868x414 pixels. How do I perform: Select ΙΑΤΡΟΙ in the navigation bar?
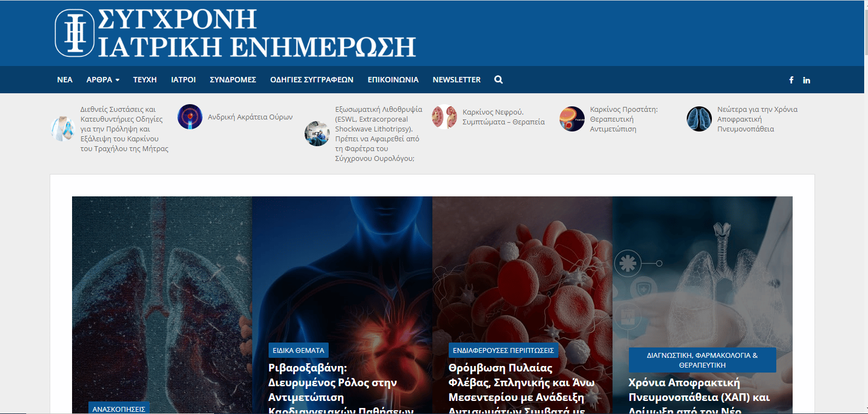(183, 80)
